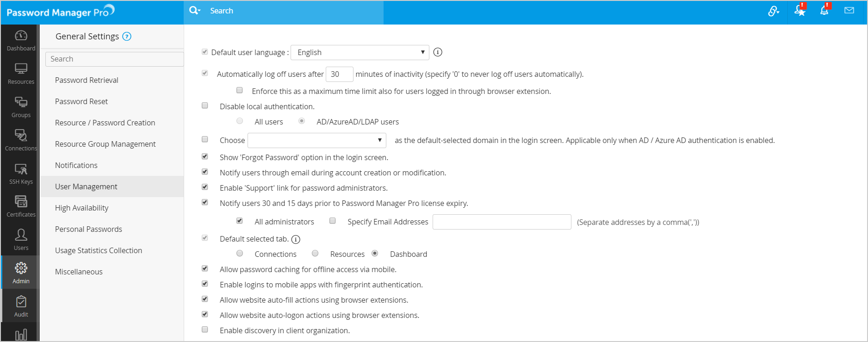Open Password Retrieval settings
Image resolution: width=868 pixels, height=342 pixels.
(x=87, y=80)
